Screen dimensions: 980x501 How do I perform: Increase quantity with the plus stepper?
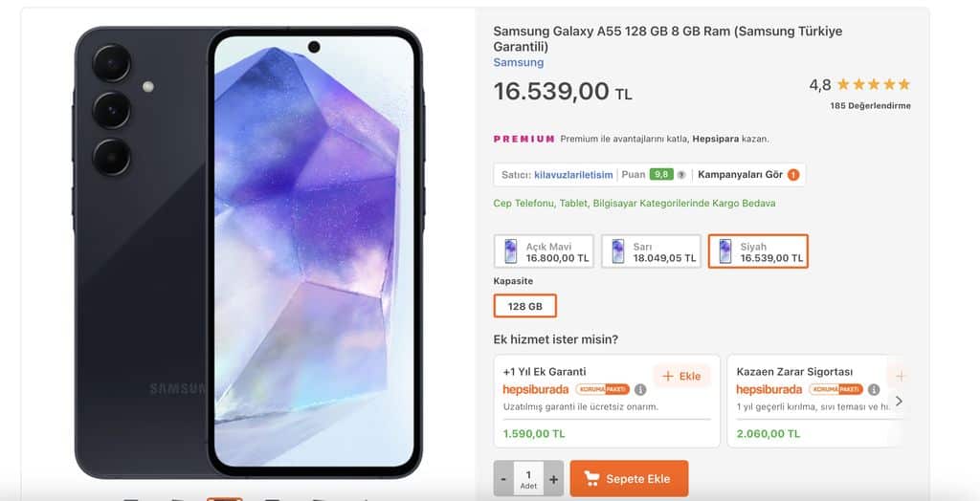pos(554,479)
